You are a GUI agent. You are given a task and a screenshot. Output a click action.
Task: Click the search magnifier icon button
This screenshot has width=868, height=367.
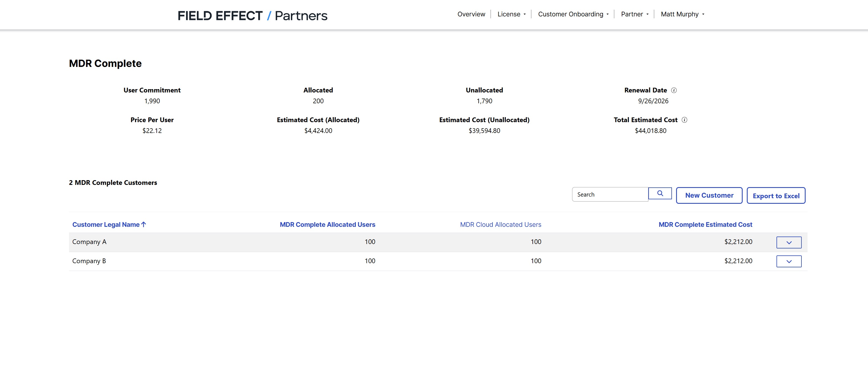click(660, 193)
